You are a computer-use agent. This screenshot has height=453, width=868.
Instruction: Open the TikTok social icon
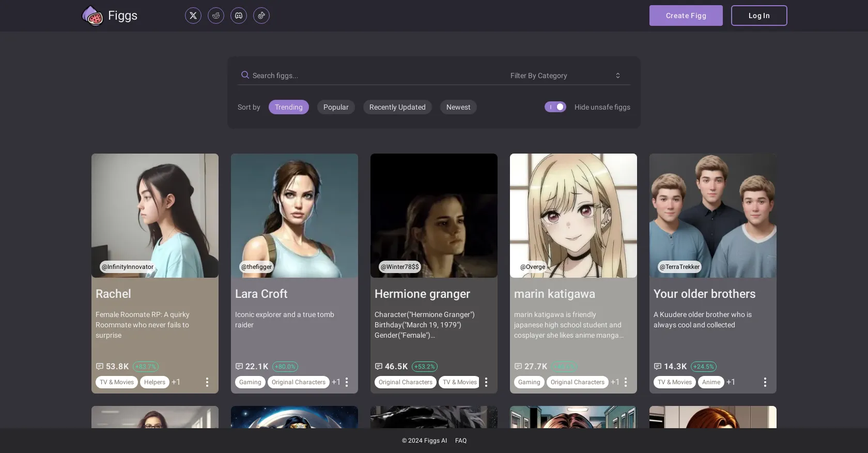(x=261, y=16)
